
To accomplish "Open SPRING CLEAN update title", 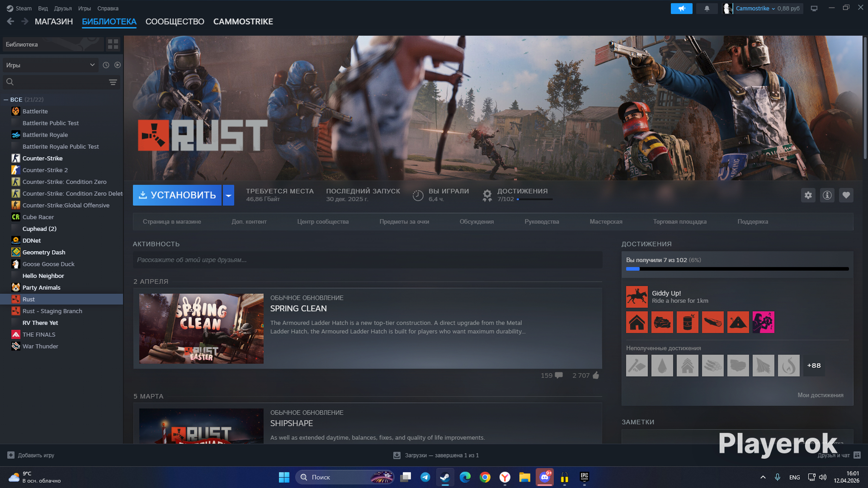I will coord(298,308).
